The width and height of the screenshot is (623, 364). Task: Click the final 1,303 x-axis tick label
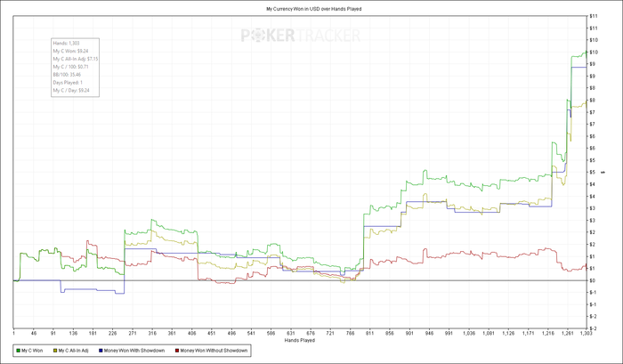tap(586, 334)
